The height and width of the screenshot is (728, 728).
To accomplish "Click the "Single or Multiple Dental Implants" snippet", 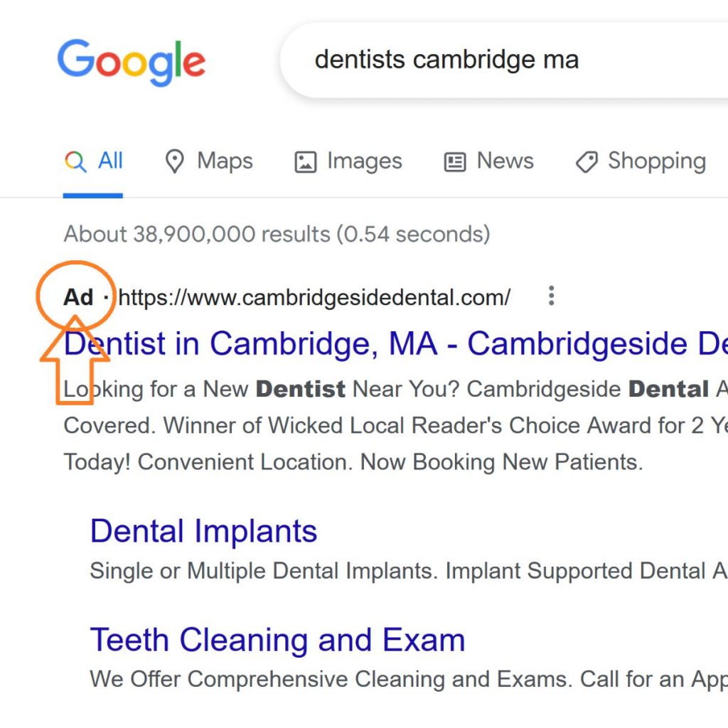I will (x=398, y=571).
